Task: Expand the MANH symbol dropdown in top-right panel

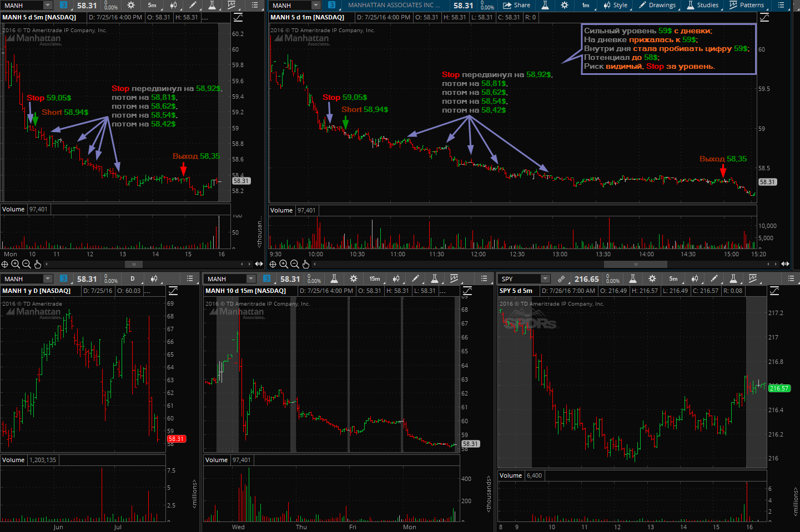Action: click(x=316, y=5)
